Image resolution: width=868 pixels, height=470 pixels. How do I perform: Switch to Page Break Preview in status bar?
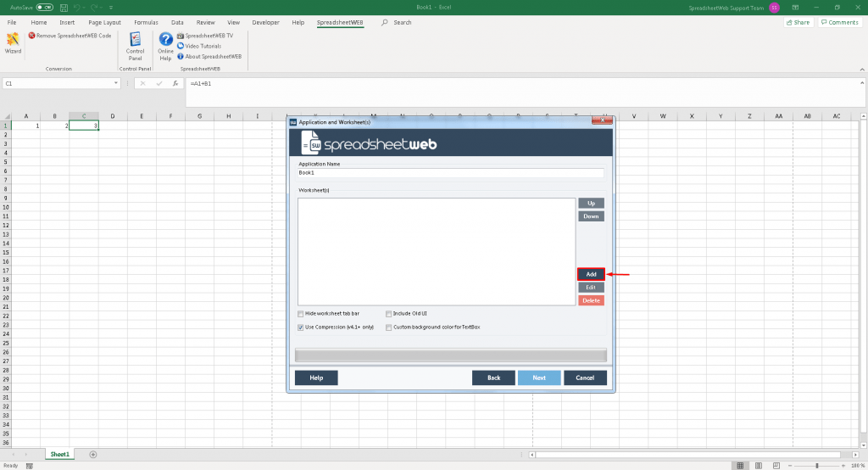776,466
